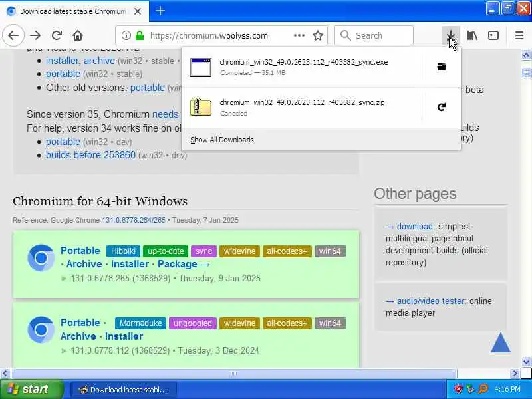Screen dimensions: 532x399
Task: Open containing folder for sync.exe download
Action: (x=441, y=66)
